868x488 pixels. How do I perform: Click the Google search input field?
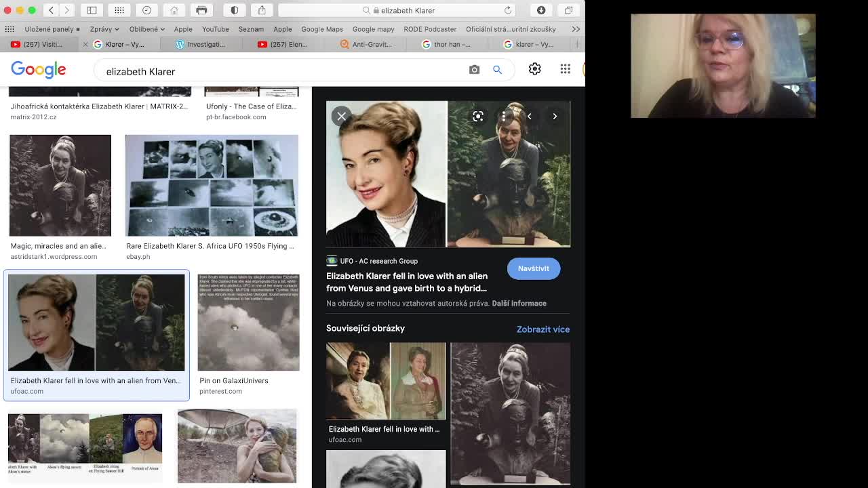click(x=281, y=71)
